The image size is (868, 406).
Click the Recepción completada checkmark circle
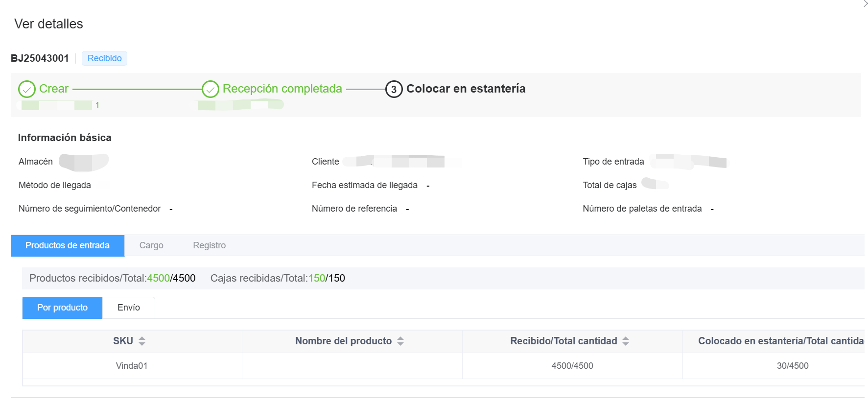[x=211, y=89]
